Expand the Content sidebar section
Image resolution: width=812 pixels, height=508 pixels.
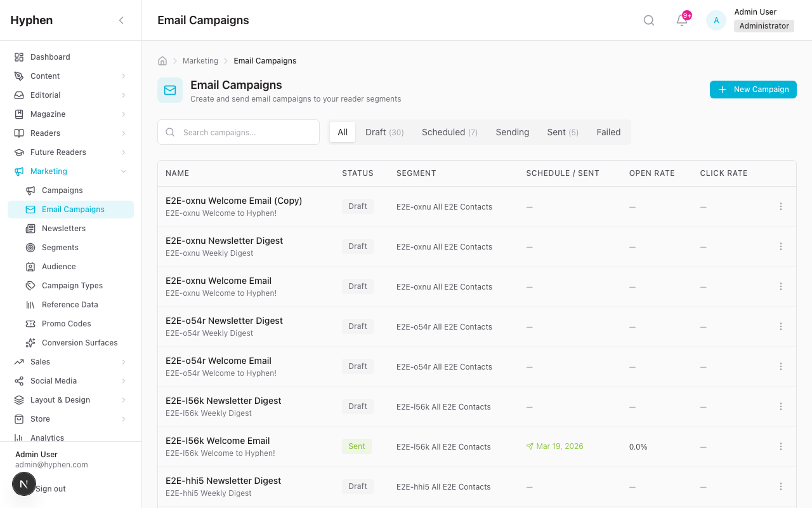click(45, 76)
